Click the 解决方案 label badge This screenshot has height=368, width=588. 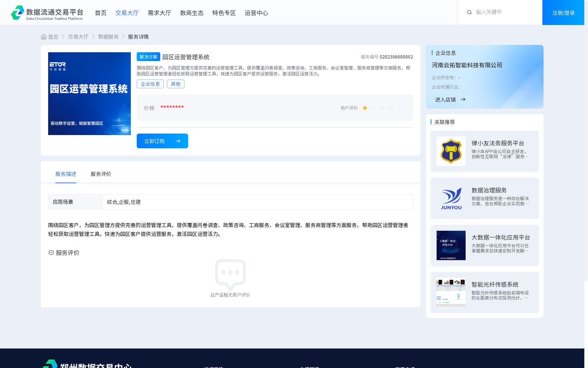(148, 57)
